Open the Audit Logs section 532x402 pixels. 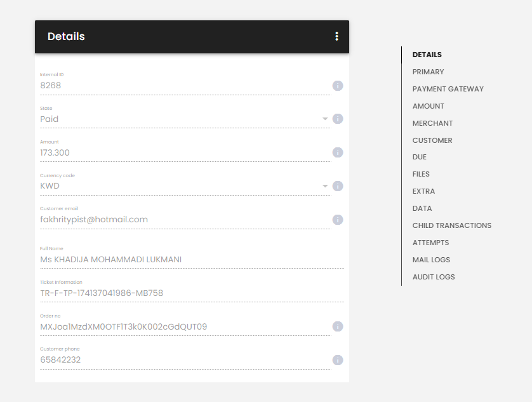point(434,277)
